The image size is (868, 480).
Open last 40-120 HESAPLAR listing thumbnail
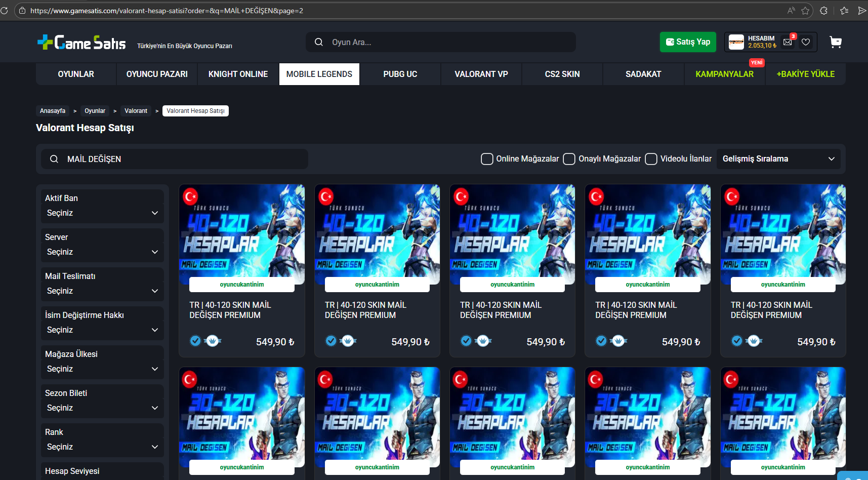[x=783, y=234]
